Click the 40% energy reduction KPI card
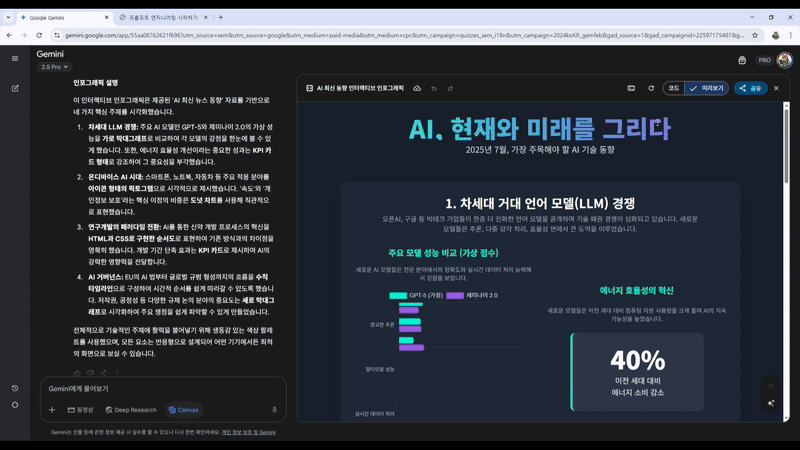 [x=637, y=372]
